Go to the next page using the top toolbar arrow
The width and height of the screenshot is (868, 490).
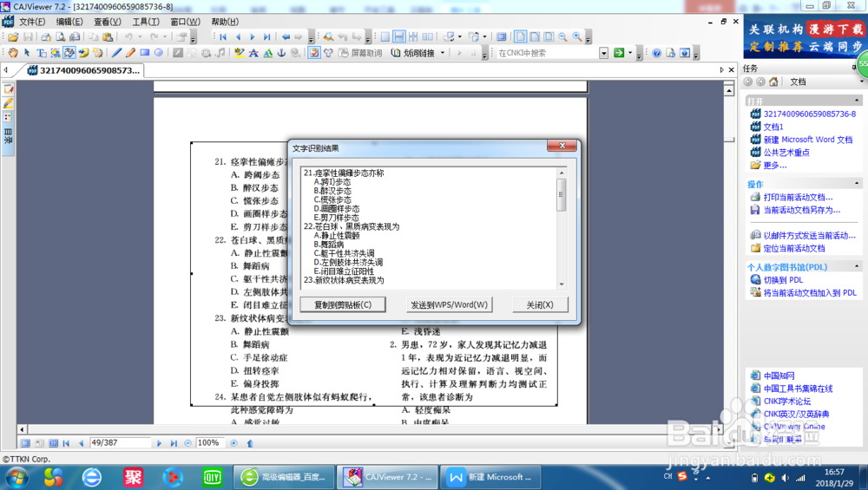(x=253, y=37)
